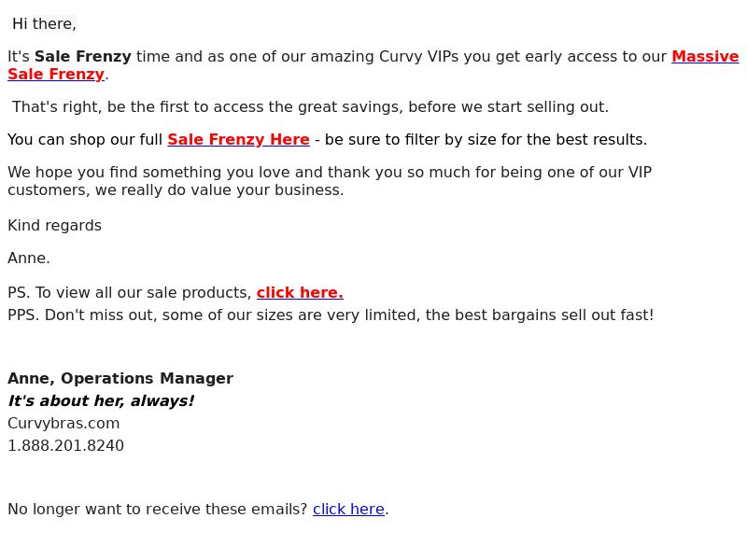Viewport: 747px width, 560px height.
Task: Click the Kind regards line
Action: [x=54, y=225]
